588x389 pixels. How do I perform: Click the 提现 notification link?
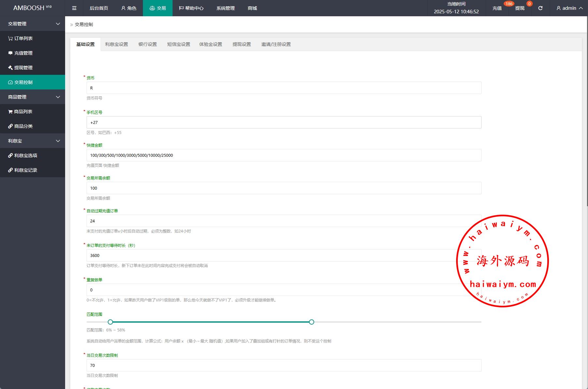coord(520,8)
